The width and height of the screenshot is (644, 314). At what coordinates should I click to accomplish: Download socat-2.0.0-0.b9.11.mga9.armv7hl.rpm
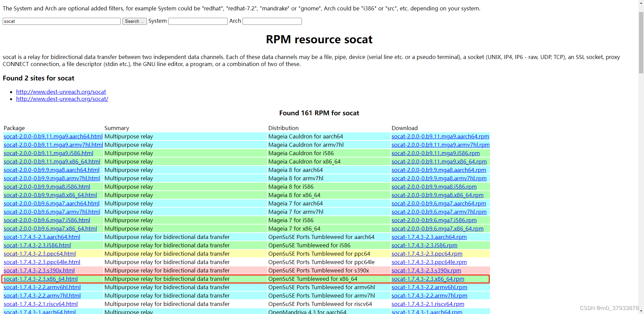coord(440,145)
